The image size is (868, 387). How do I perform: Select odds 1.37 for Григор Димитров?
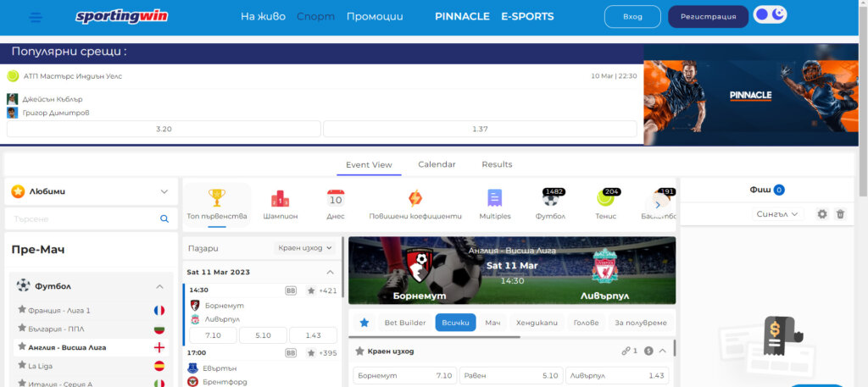(x=480, y=129)
